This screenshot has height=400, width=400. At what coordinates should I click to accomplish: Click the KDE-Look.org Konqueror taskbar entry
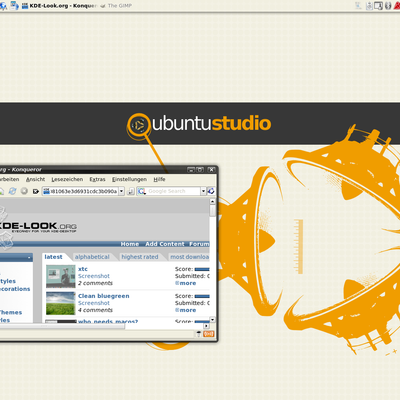point(59,6)
